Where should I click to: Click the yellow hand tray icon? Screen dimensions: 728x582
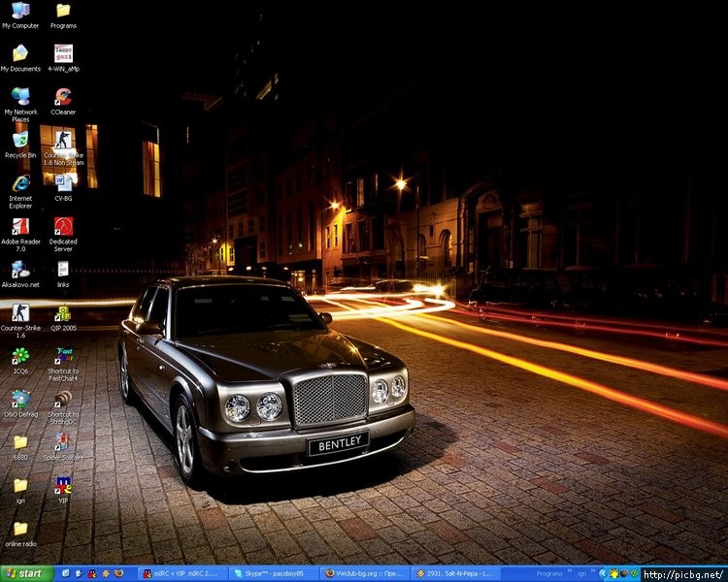point(614,573)
